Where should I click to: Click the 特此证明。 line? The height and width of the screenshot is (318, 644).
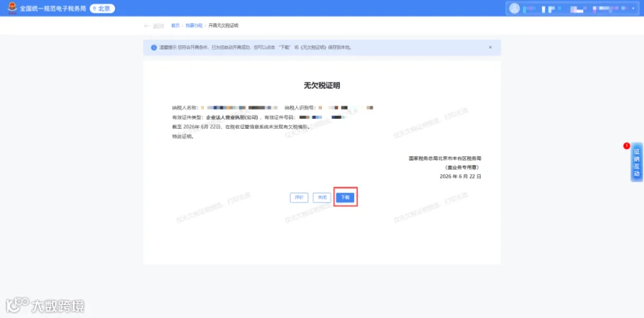click(x=183, y=136)
